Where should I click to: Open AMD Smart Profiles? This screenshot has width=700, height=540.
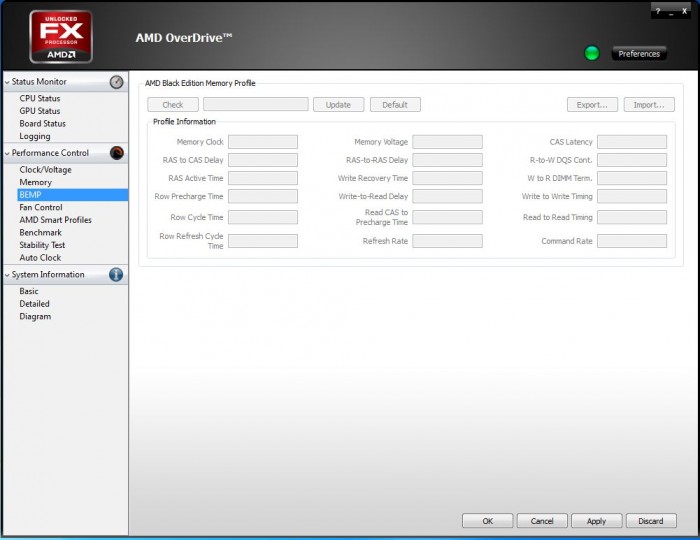(x=55, y=220)
